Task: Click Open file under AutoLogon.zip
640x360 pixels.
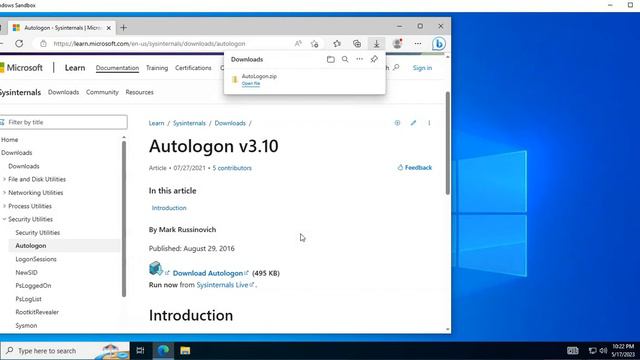Action: click(x=251, y=84)
